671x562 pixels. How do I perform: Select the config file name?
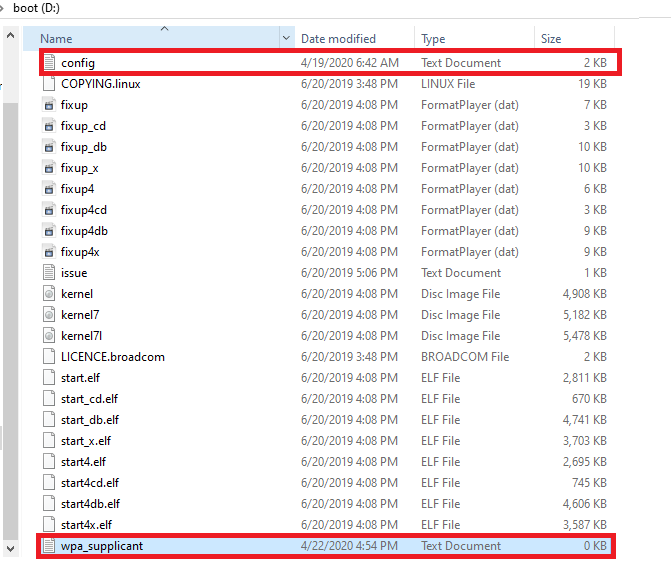tap(78, 63)
